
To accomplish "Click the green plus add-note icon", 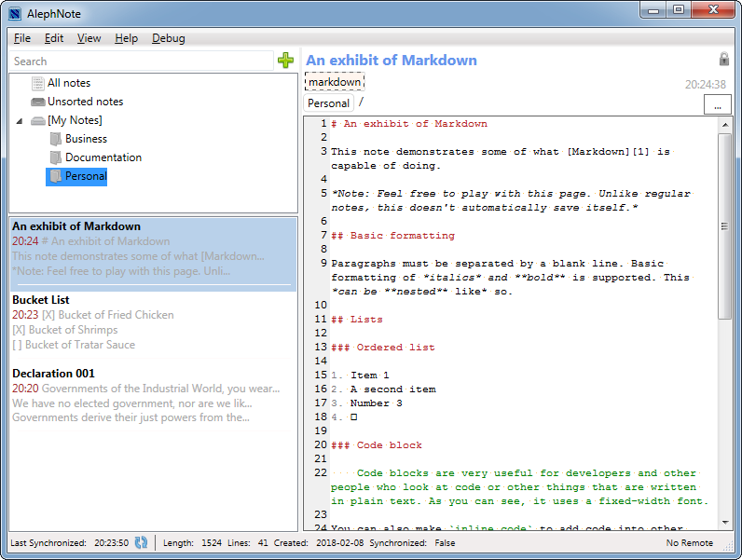I will [285, 61].
